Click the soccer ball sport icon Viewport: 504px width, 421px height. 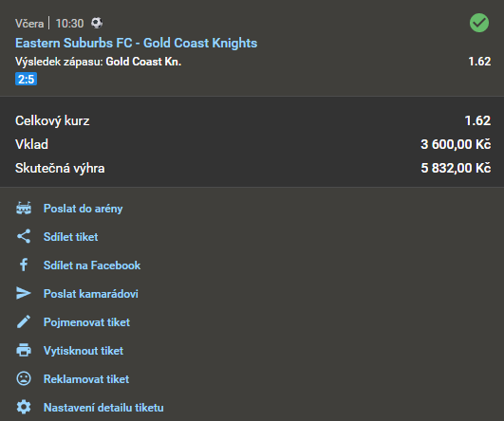click(x=97, y=23)
